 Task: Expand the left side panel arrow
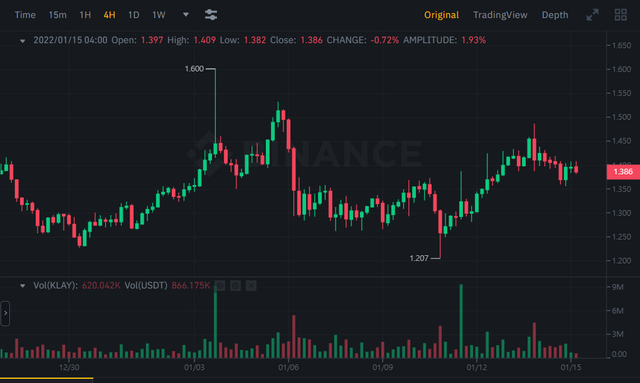(5, 313)
